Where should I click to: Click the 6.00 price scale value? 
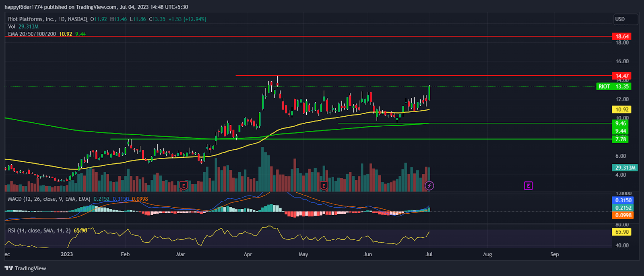click(x=621, y=156)
